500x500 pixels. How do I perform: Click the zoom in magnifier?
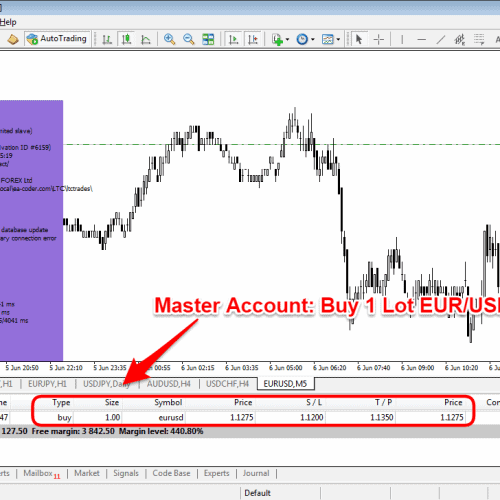(169, 39)
